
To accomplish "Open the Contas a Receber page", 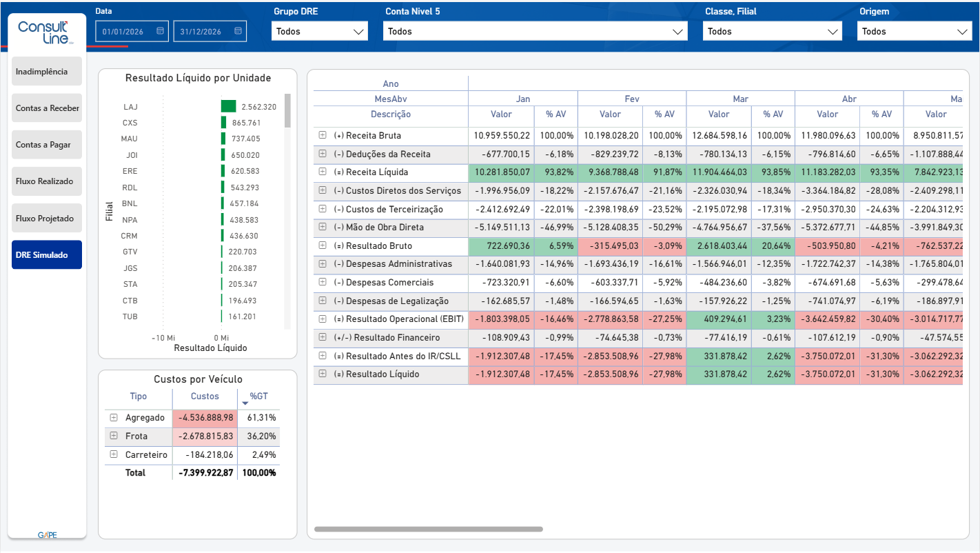I will (47, 108).
